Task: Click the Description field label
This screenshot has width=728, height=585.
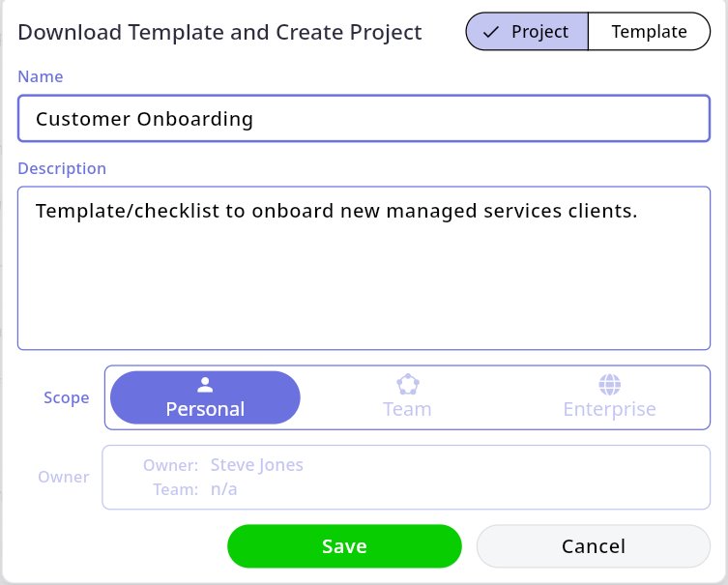Action: tap(62, 168)
